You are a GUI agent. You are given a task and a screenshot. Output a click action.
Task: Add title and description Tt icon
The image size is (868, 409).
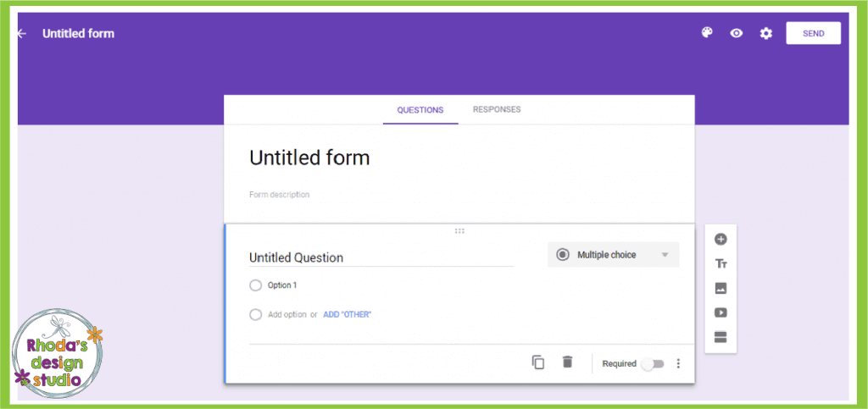point(721,263)
